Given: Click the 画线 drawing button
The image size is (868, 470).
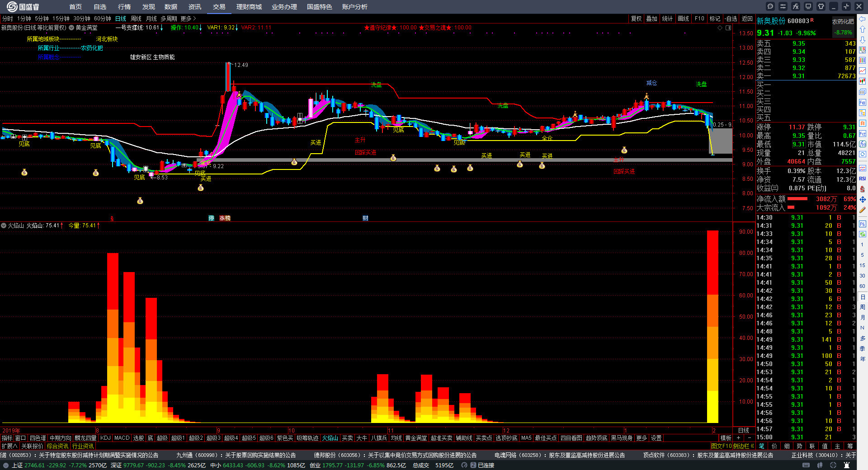Looking at the screenshot, I should tap(683, 19).
